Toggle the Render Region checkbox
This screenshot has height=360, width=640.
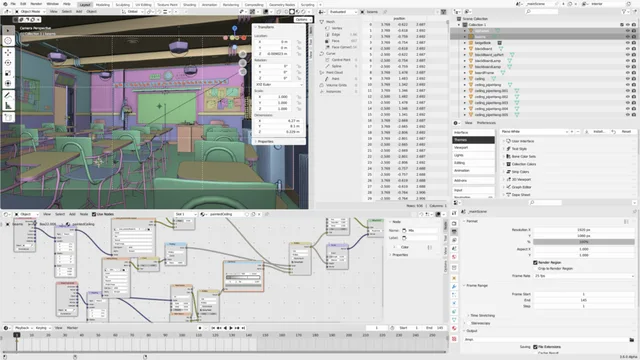tap(535, 262)
